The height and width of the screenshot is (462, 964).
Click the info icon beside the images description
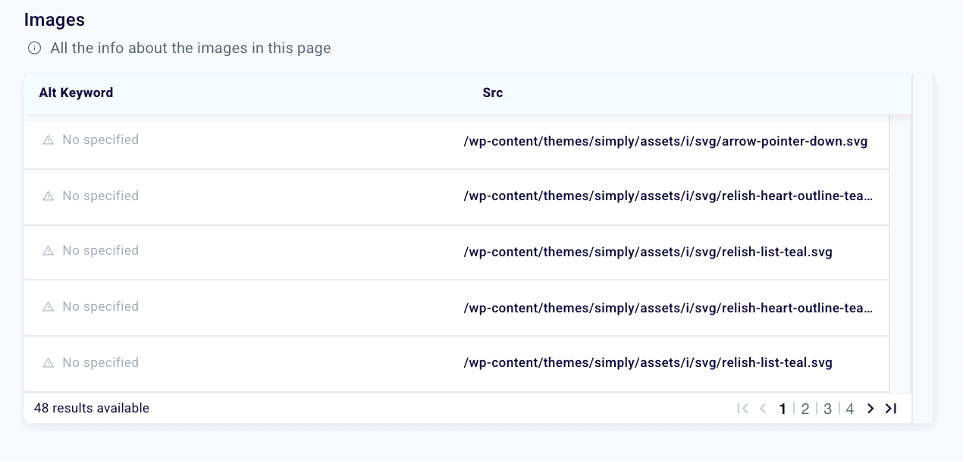(x=34, y=48)
